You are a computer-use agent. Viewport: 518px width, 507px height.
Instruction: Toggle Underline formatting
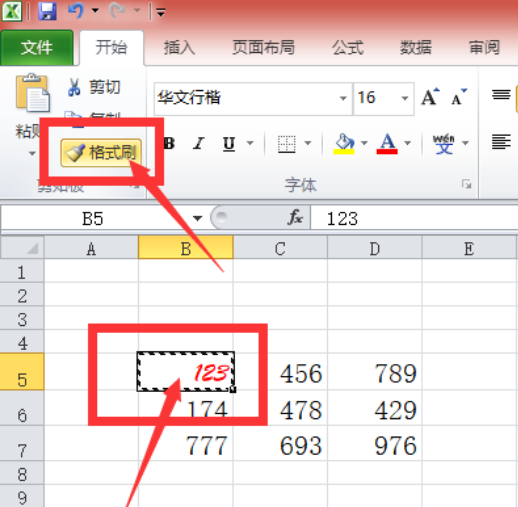point(229,144)
